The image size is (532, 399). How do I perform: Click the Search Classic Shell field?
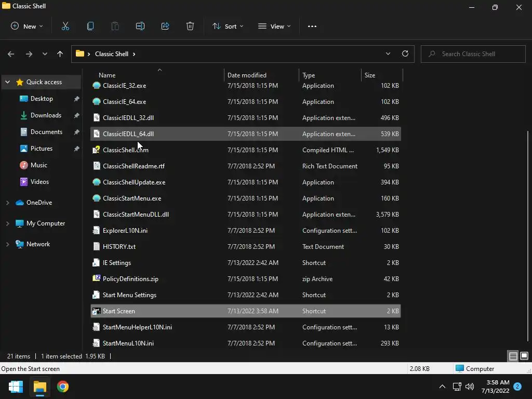point(473,54)
